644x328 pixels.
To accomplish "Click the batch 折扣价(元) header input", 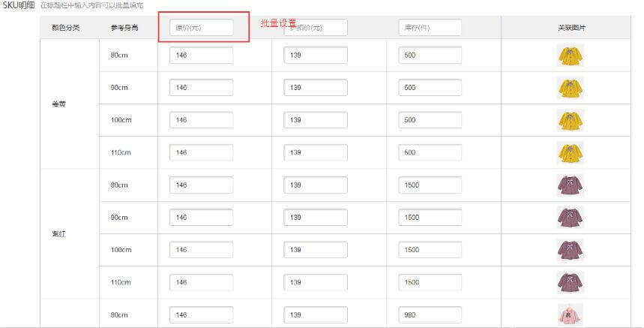I will (x=316, y=28).
